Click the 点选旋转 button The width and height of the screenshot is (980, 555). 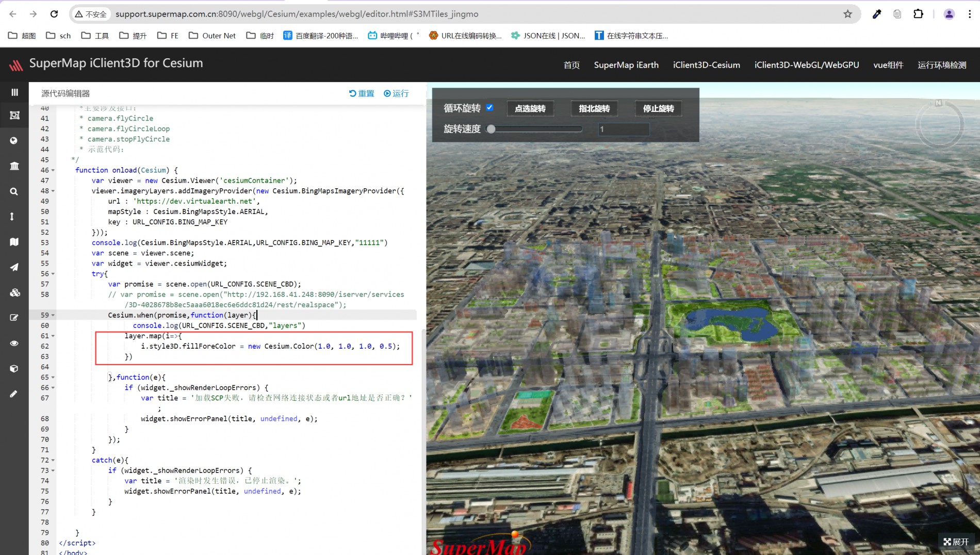point(530,108)
